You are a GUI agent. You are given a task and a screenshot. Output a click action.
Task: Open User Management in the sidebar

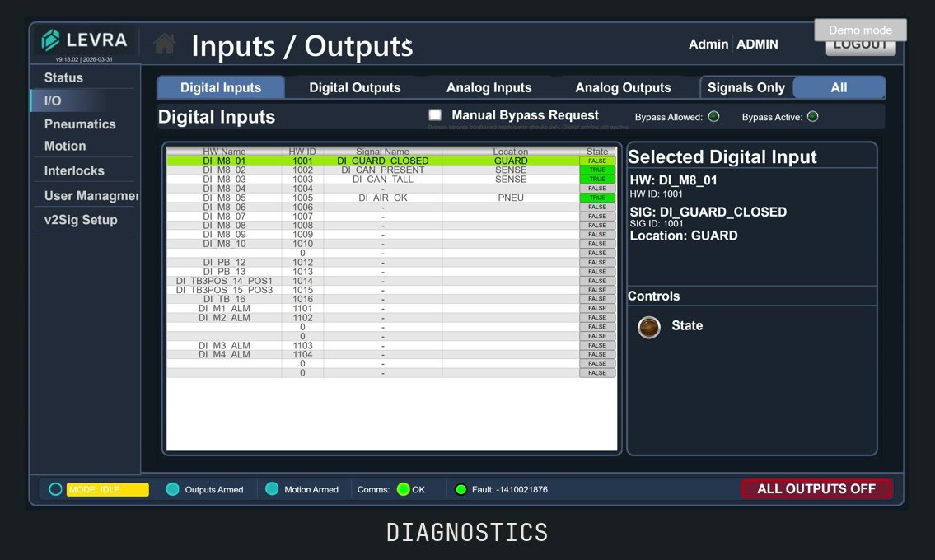click(x=91, y=196)
